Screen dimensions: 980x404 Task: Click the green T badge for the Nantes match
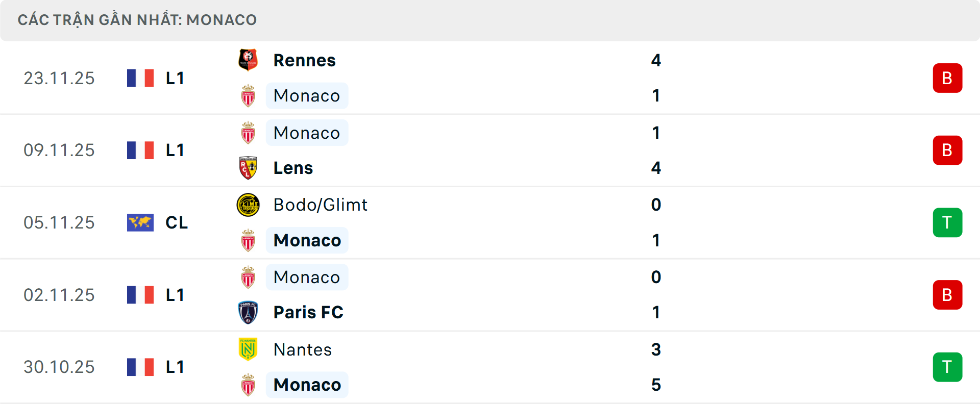[x=947, y=367]
